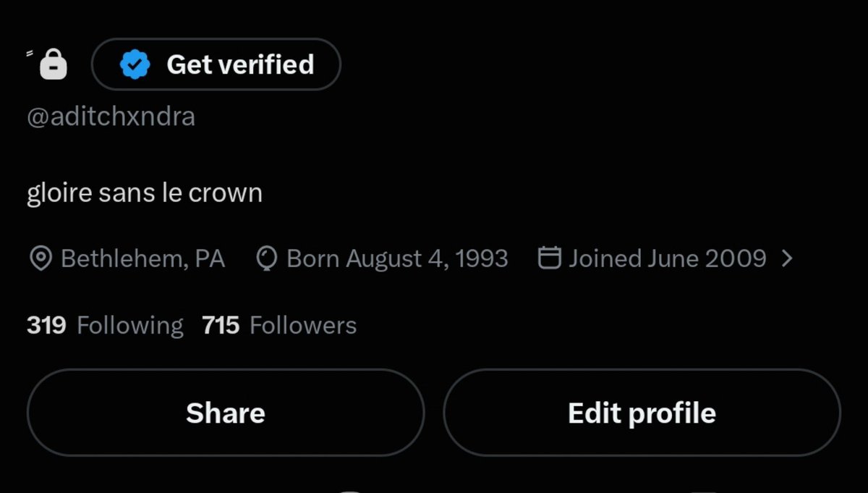Click the tiny display name mark beside padlock
868x493 pixels.
30,54
